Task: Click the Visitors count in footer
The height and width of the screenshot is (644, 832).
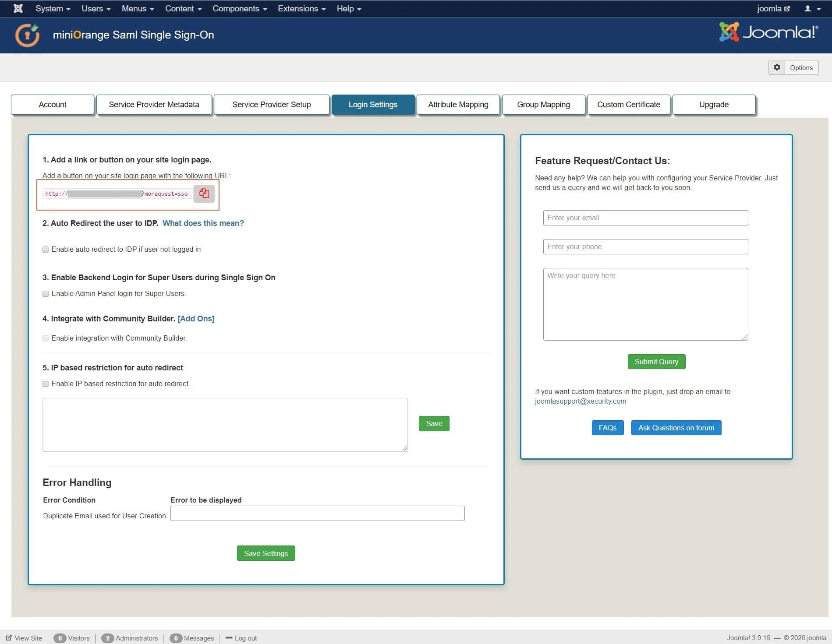Action: 72,638
